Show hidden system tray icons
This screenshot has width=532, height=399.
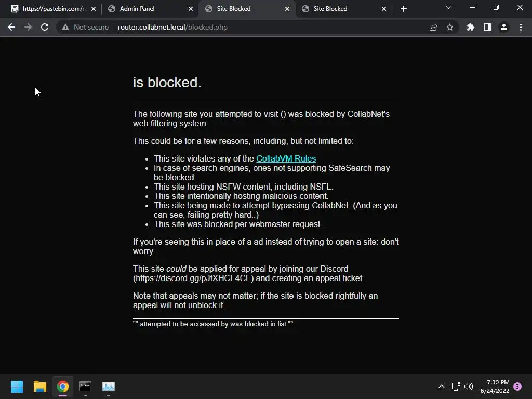click(442, 387)
